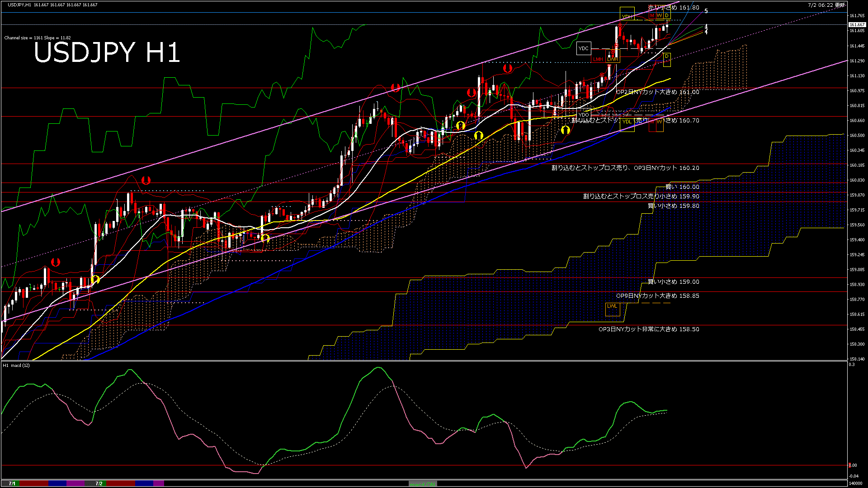Click the leftmost red down-arrow sell signal
Viewport: 868px width, 488px height.
tap(56, 262)
